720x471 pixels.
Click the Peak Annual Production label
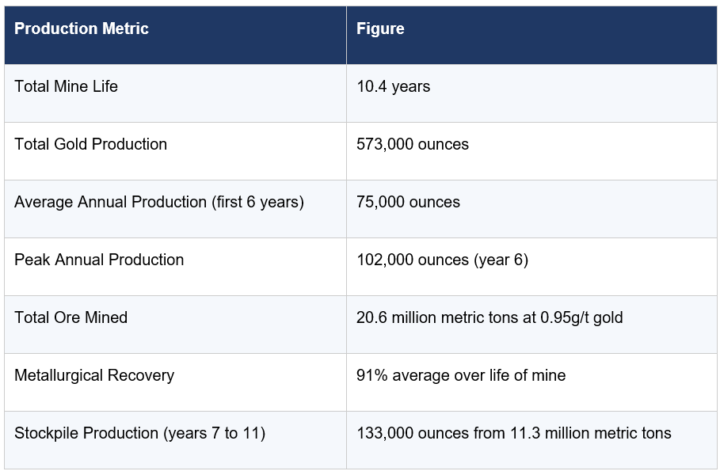pos(99,260)
